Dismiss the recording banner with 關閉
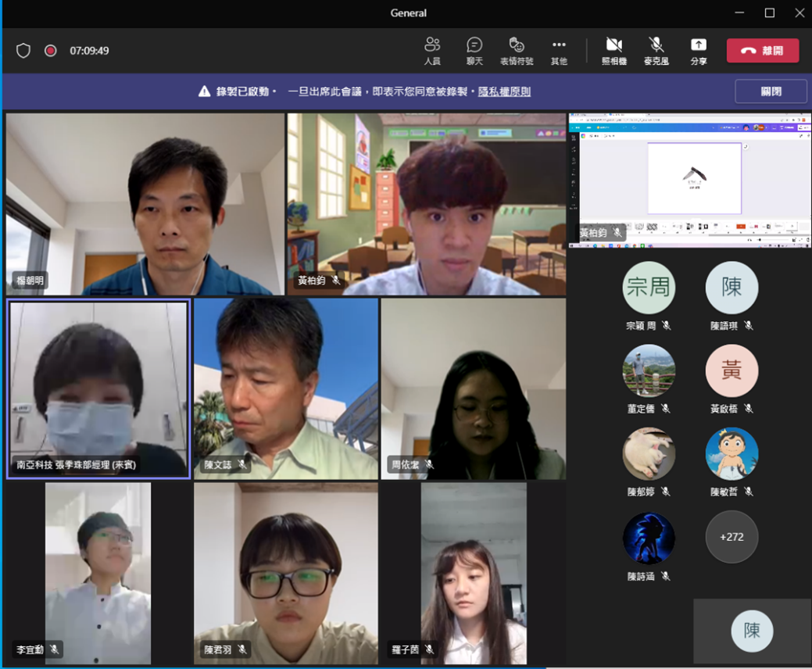This screenshot has width=812, height=669. (771, 91)
